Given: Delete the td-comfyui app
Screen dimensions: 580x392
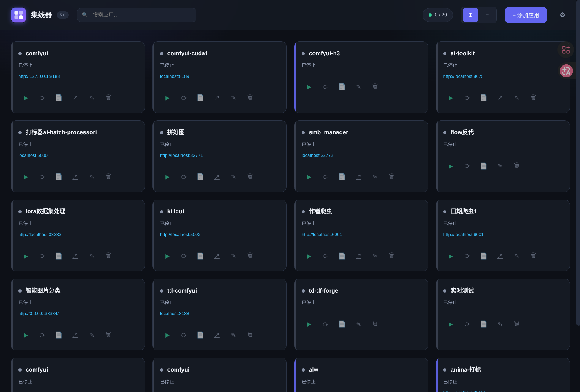Looking at the screenshot, I should (x=250, y=335).
